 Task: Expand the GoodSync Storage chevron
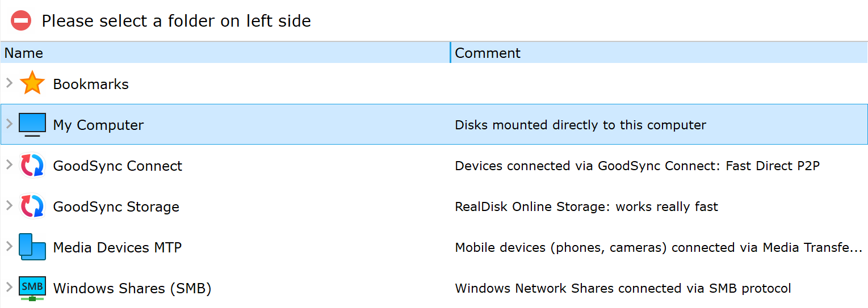9,205
